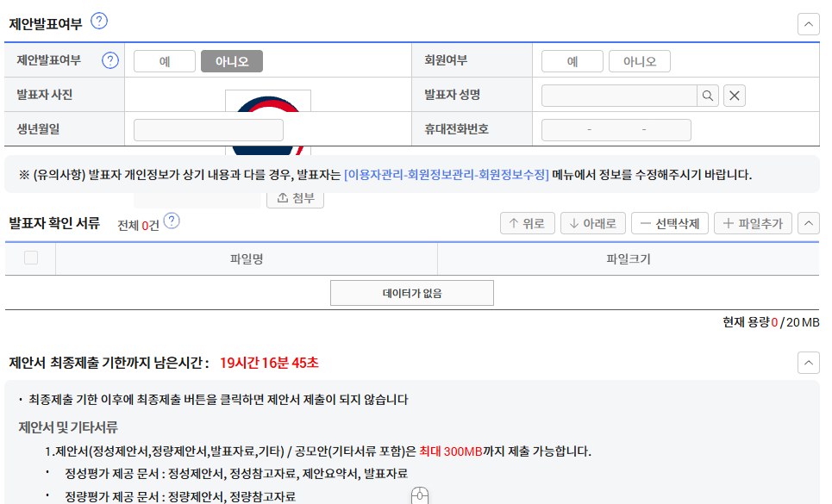
Task: Click the 첨부 upload button
Action: click(295, 199)
